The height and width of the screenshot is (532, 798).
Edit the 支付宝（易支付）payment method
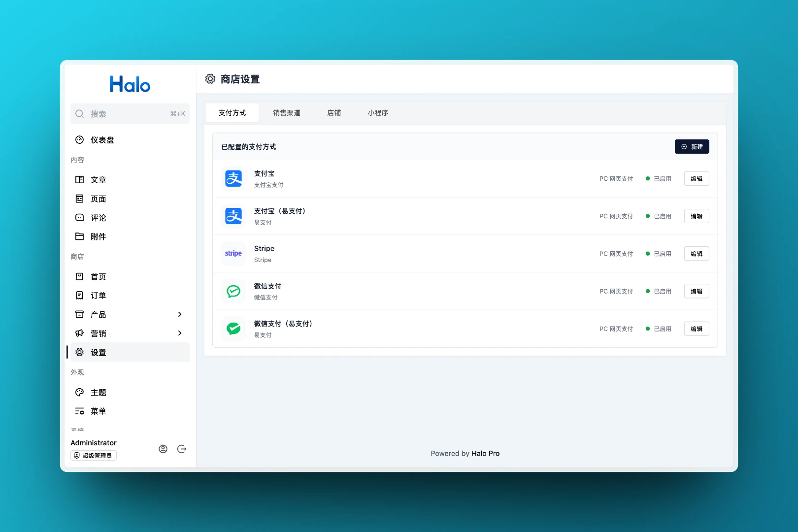697,216
